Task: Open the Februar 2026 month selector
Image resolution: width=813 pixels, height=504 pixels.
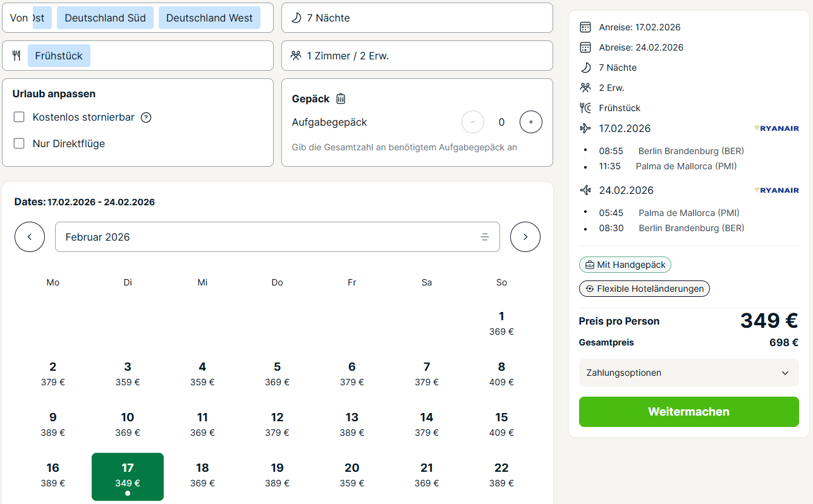Action: [x=277, y=237]
